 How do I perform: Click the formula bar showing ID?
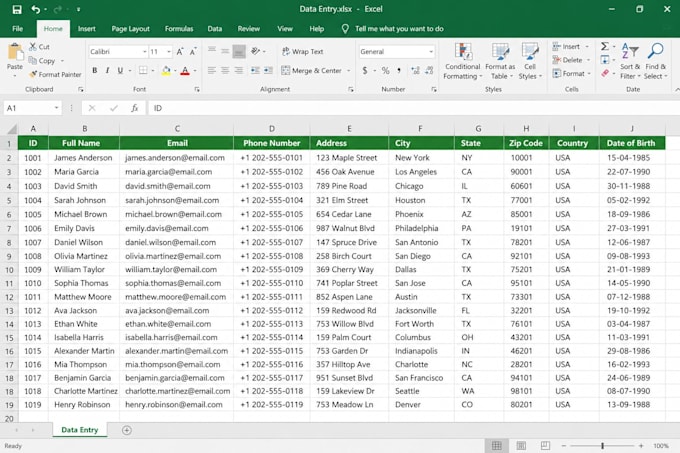click(412, 108)
